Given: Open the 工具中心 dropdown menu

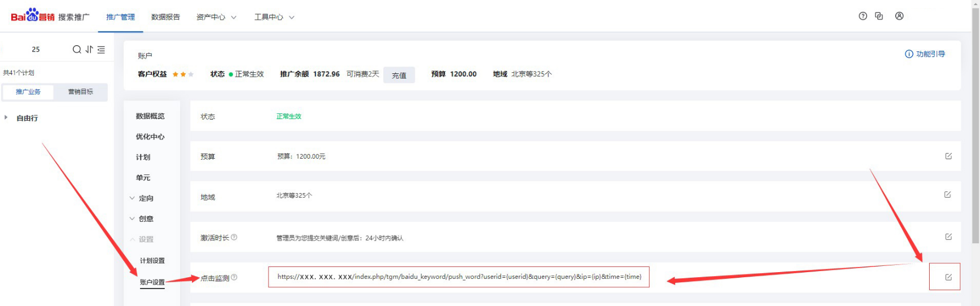Looking at the screenshot, I should (x=274, y=18).
